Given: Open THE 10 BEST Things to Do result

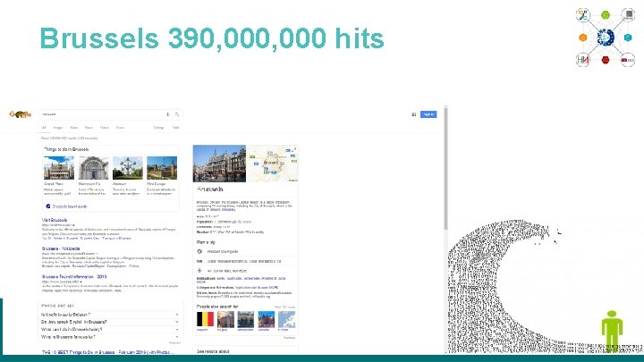Looking at the screenshot, I should click(107, 352).
